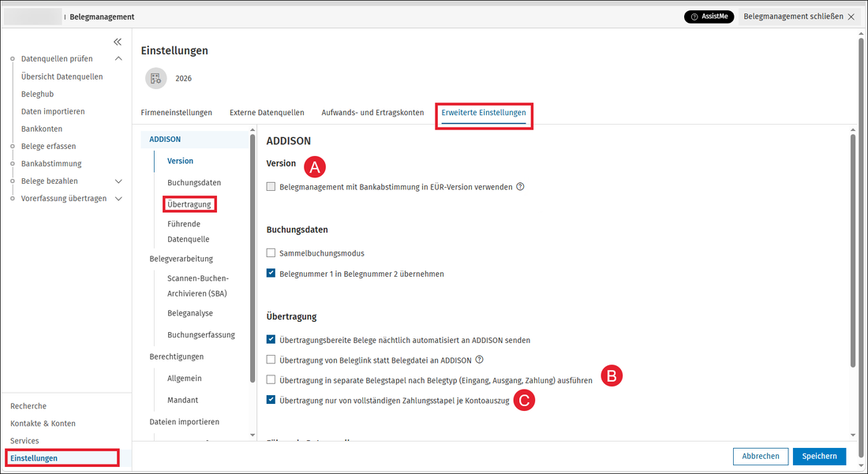Collapse the sidebar with double-chevron icon
The image size is (868, 474).
click(118, 42)
